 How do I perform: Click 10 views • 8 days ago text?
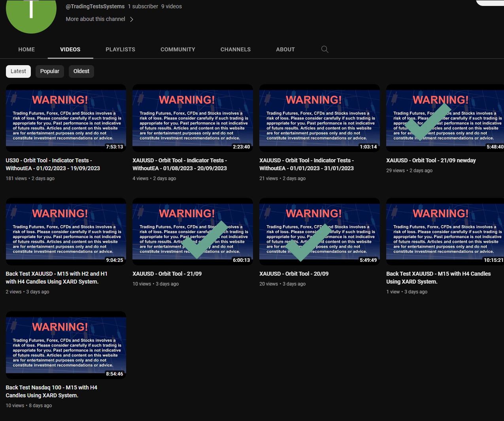click(x=29, y=406)
